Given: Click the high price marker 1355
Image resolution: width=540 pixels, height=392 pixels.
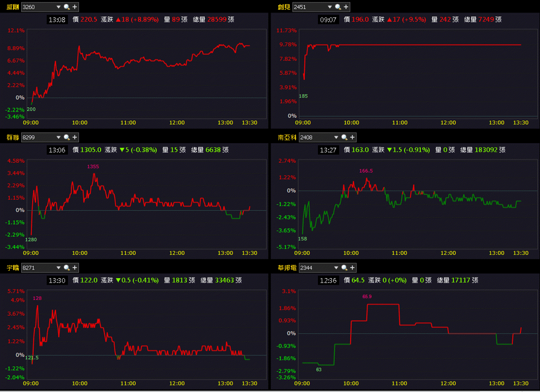Looking at the screenshot, I should (x=93, y=167).
